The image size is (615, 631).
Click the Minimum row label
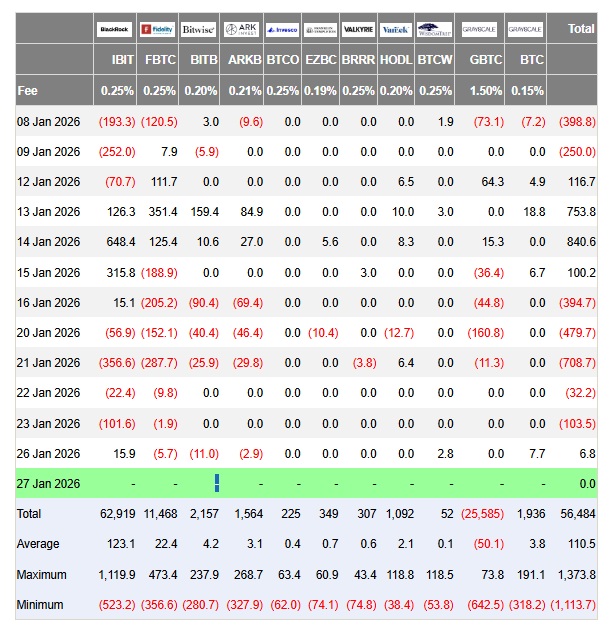click(x=42, y=605)
